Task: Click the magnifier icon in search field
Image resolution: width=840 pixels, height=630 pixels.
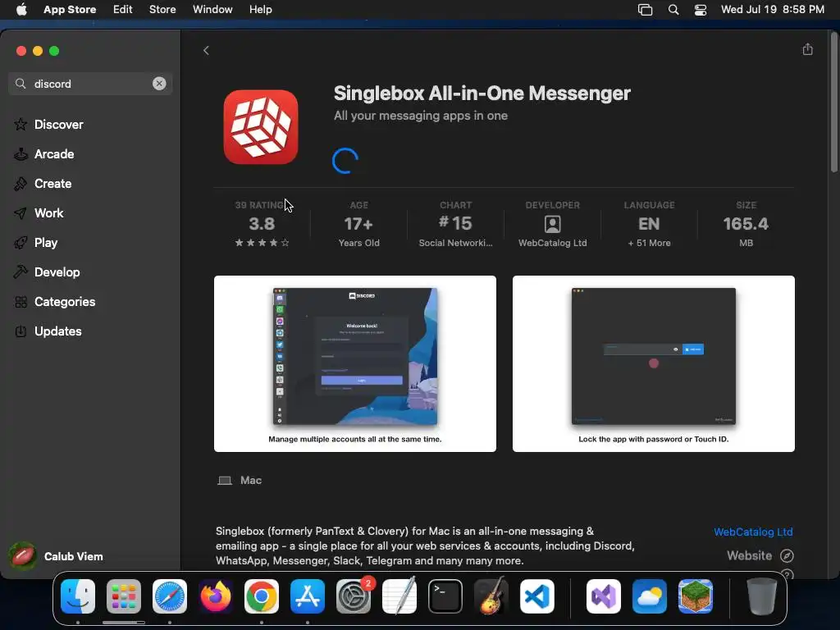Action: 21,84
